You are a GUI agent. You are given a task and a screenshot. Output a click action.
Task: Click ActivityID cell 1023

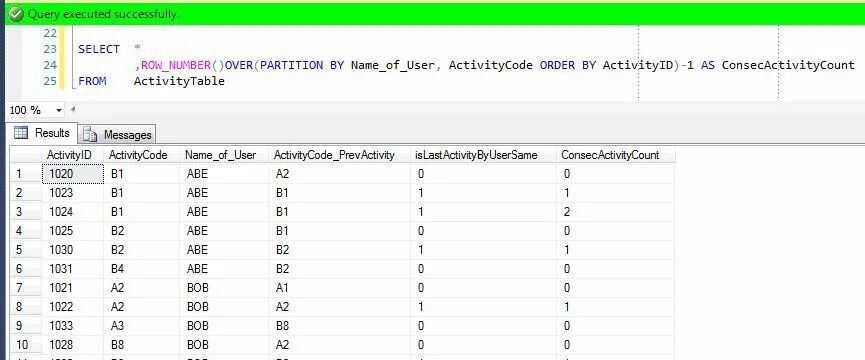[73, 193]
